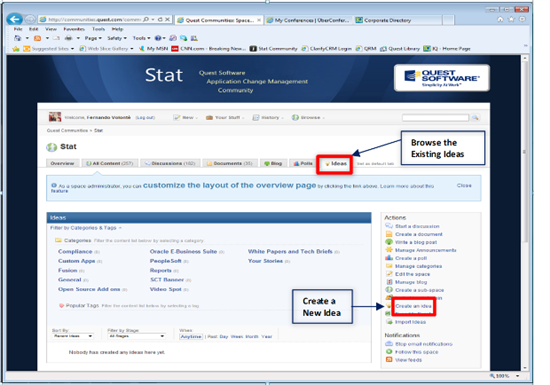The height and width of the screenshot is (385, 550).
Task: Click the Follow this space green icon
Action: (389, 352)
